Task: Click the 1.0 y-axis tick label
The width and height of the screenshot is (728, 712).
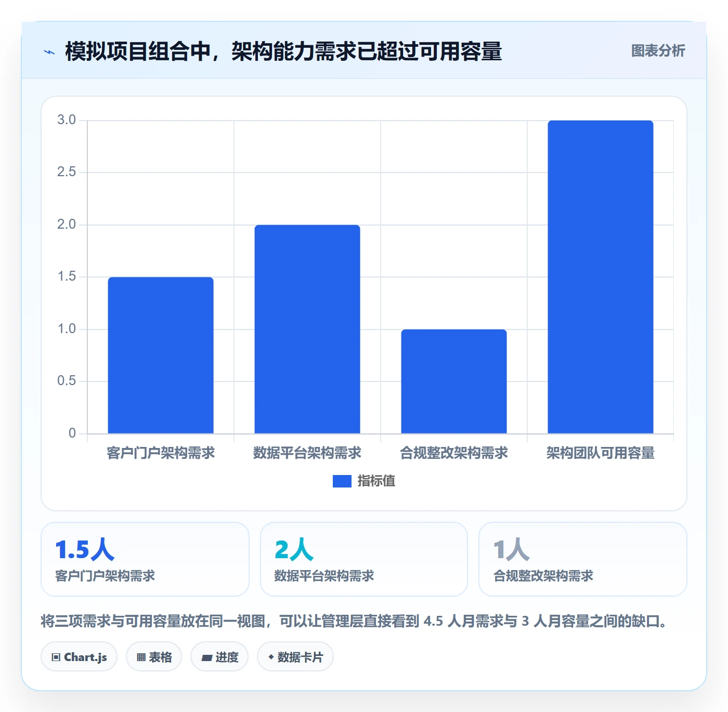Action: click(x=67, y=329)
